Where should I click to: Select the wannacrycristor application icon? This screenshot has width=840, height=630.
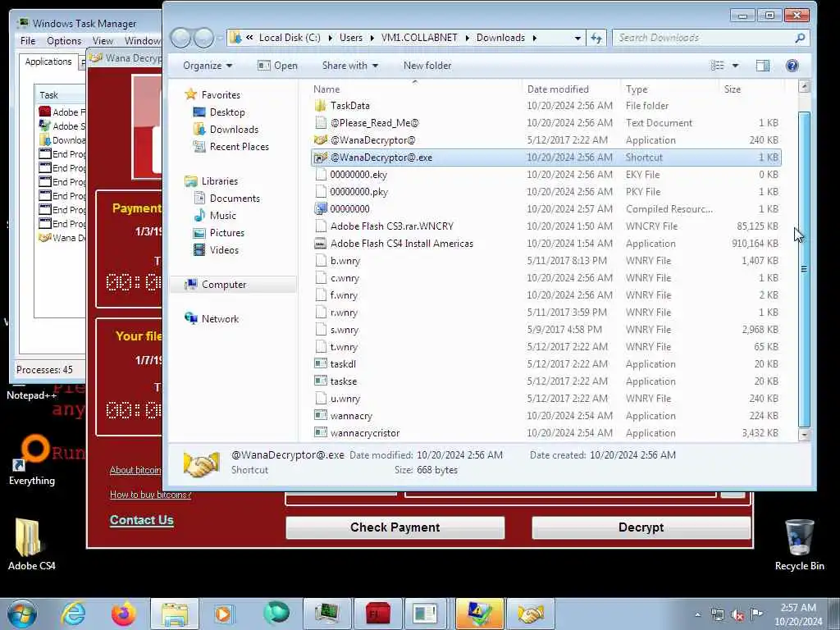pos(321,433)
